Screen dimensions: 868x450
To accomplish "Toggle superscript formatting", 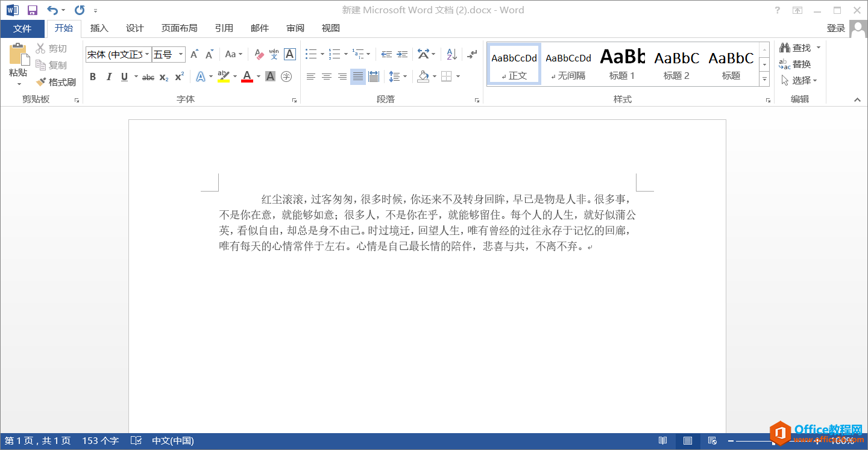I will pos(180,77).
